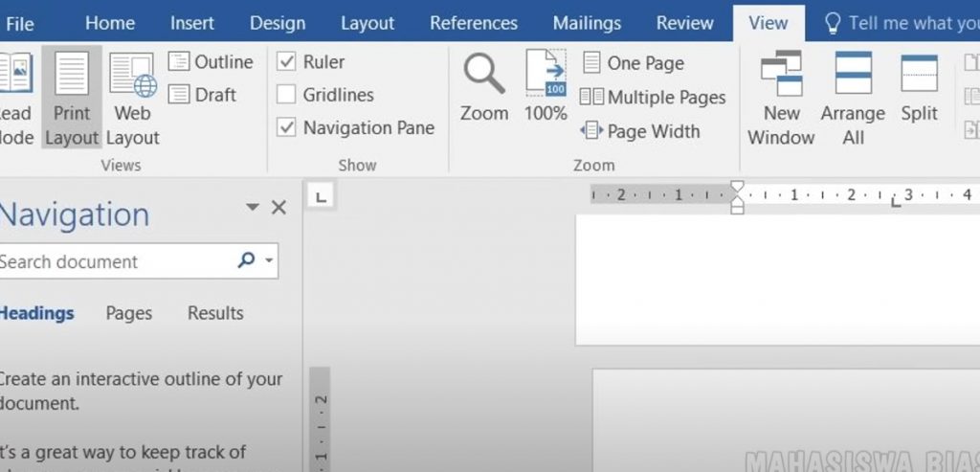This screenshot has height=472, width=980.
Task: Show Multiple Pages zoom
Action: coord(653,97)
